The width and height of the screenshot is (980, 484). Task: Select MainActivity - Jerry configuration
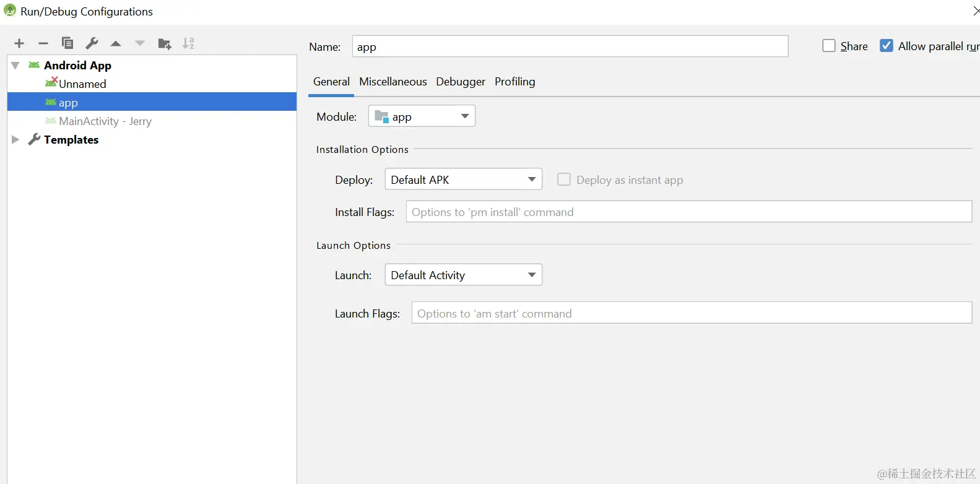[x=105, y=121]
